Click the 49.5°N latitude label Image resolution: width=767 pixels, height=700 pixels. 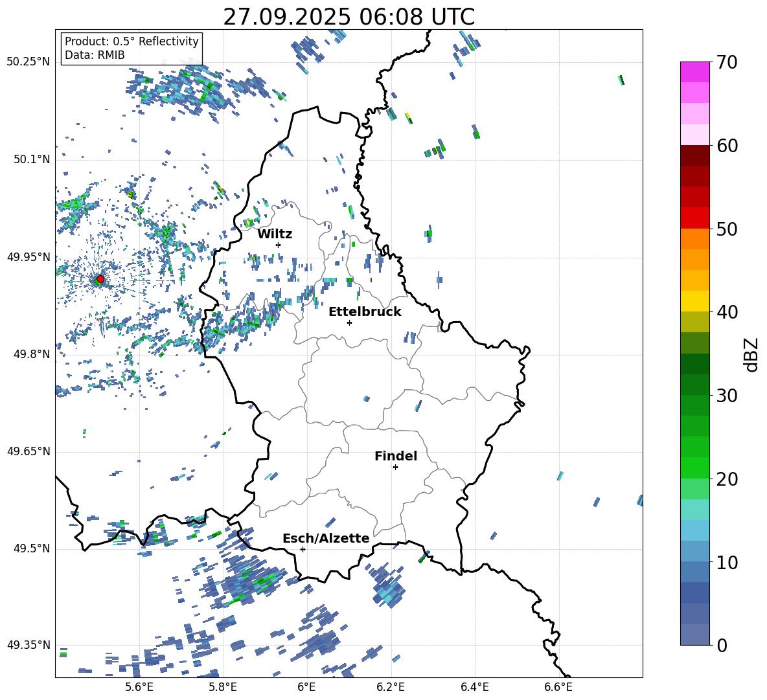32,548
